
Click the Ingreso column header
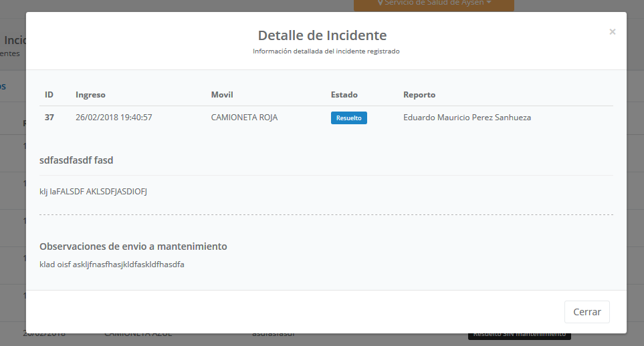[90, 95]
